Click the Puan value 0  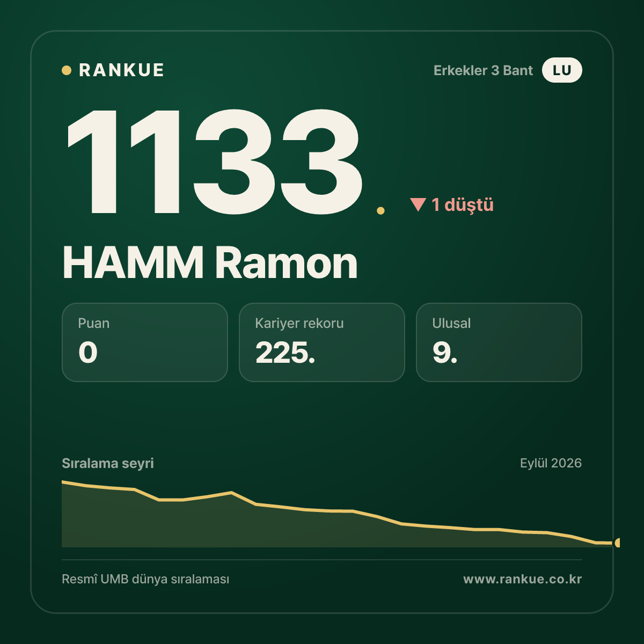[88, 353]
